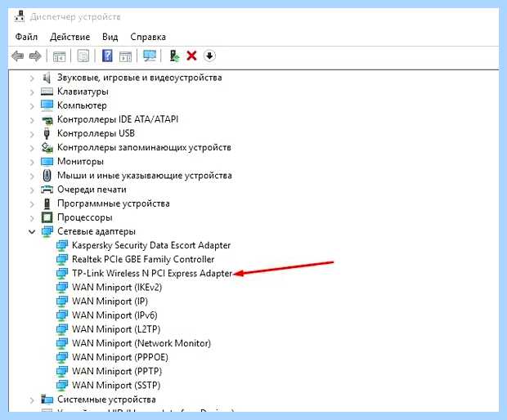Viewport: 507px width, 420px height.
Task: Click the icon of Программные устройства
Action: [47, 203]
